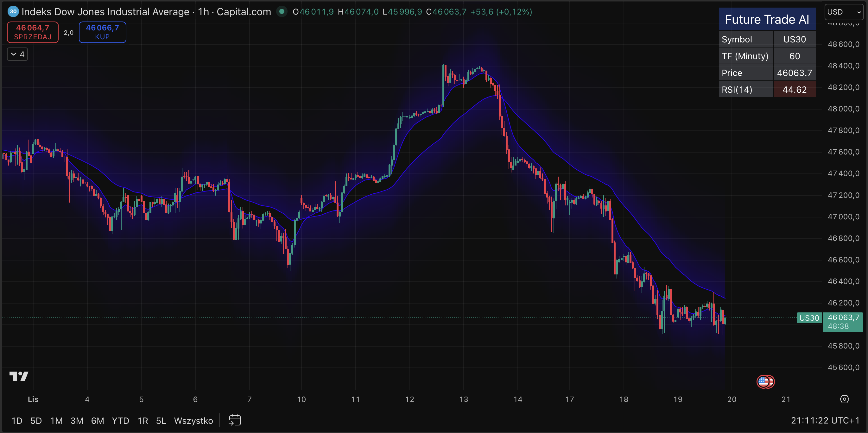Image resolution: width=868 pixels, height=433 pixels.
Task: Switch to the YTD range
Action: pos(120,421)
